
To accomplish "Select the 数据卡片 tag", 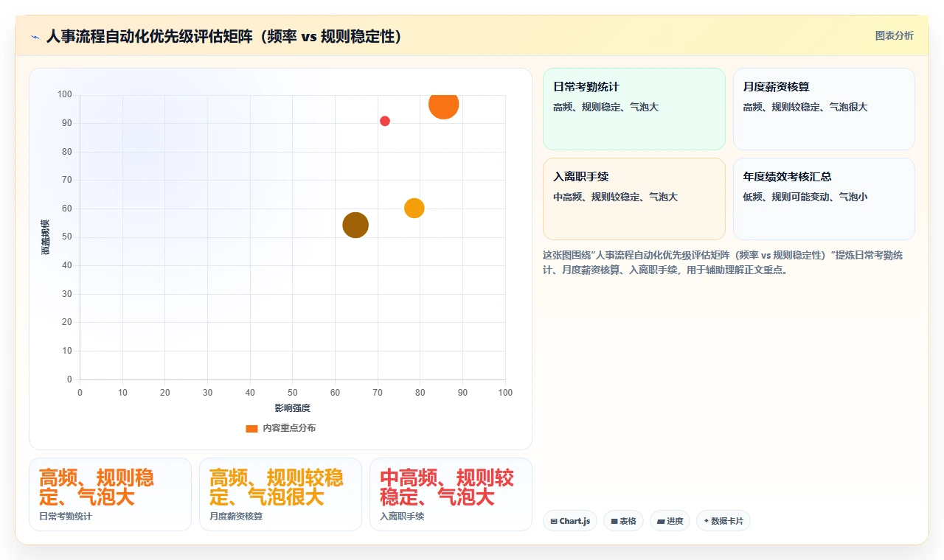I will (x=723, y=521).
